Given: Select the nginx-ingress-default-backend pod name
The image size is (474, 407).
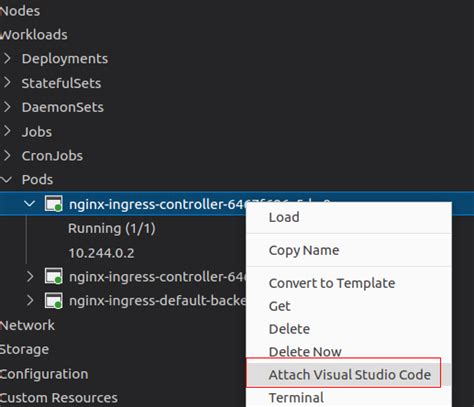Looking at the screenshot, I should (x=157, y=301).
